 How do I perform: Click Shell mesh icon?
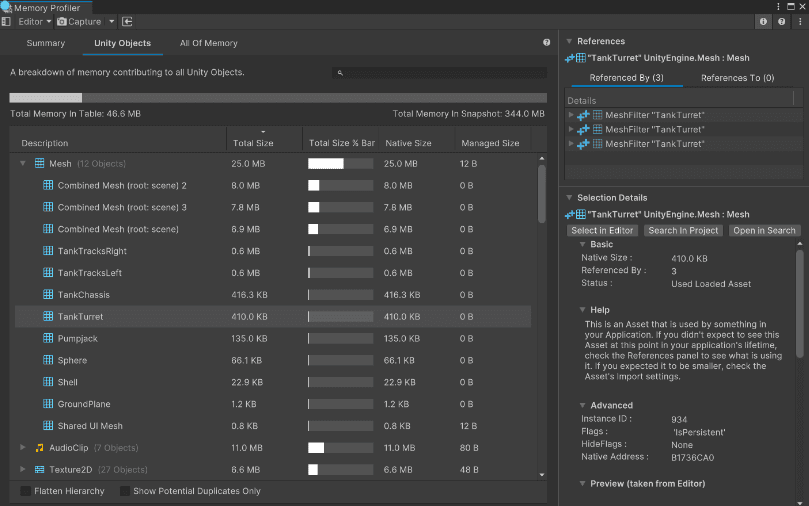(x=48, y=382)
